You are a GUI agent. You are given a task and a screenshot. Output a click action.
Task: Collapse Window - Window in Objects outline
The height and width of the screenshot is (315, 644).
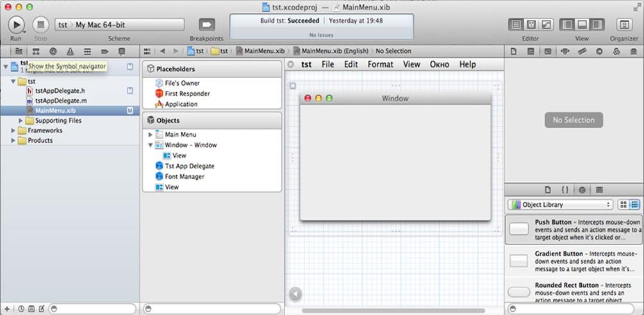[151, 145]
